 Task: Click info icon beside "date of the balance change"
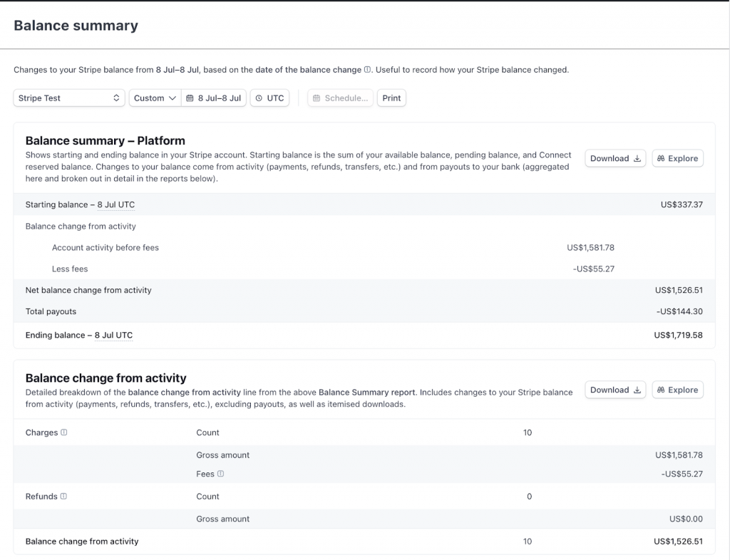368,70
